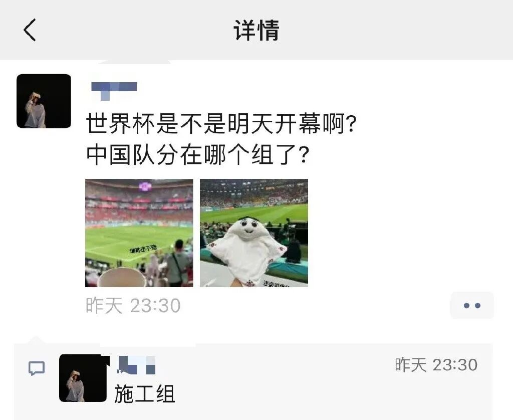Tap the comment timestamp 昨天 23:30
513x420 pixels.
click(436, 365)
